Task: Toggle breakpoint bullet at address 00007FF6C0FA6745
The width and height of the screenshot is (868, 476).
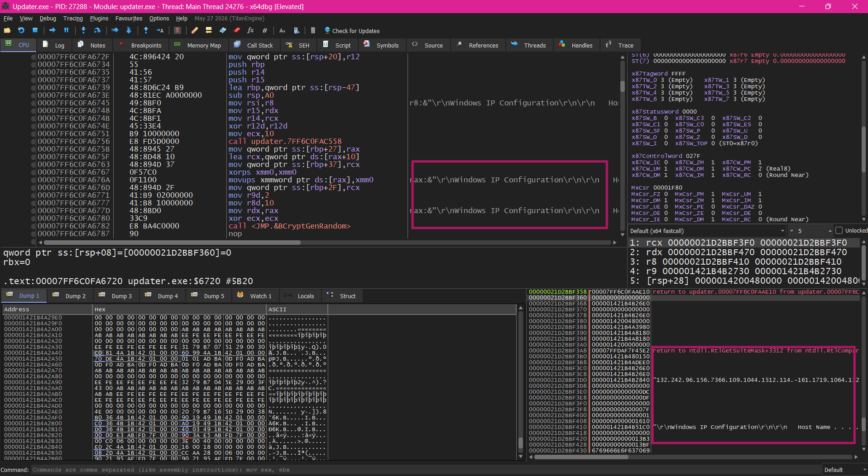Action: (x=33, y=103)
